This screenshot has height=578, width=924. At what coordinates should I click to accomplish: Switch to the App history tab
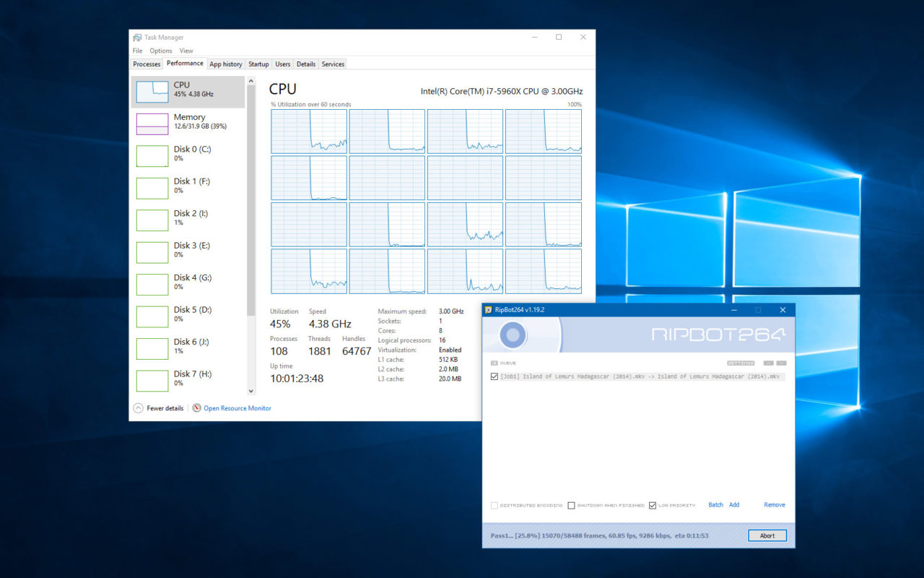click(x=225, y=64)
